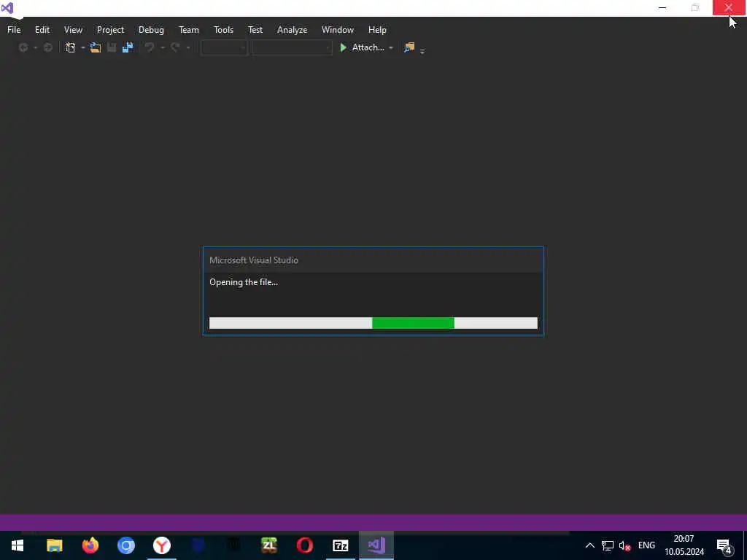Open the Edit menu

tap(42, 29)
